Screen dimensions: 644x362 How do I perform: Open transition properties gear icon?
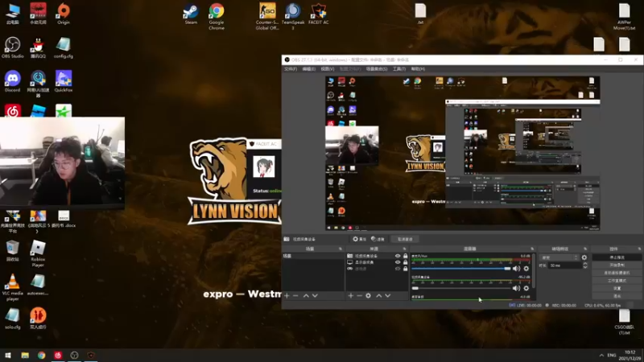(x=584, y=257)
